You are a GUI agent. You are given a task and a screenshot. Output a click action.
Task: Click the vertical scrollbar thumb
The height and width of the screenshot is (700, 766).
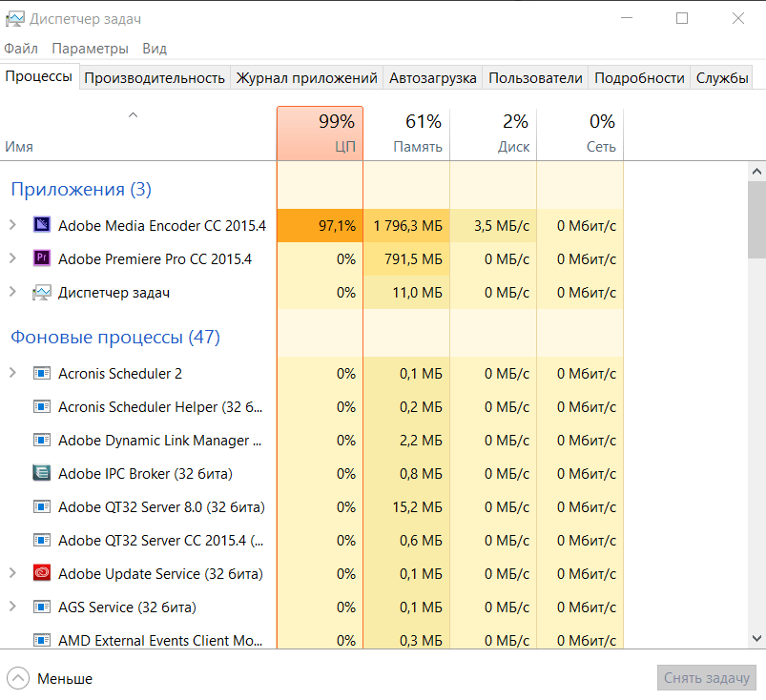click(756, 219)
